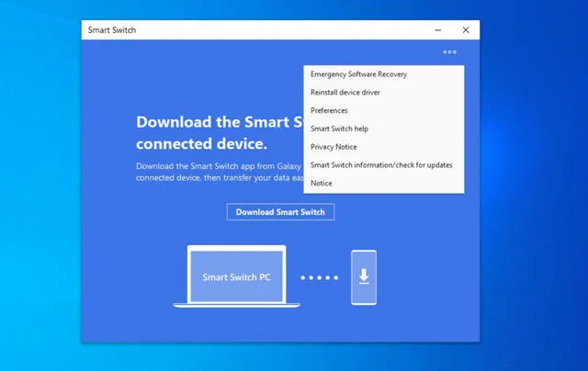This screenshot has height=371, width=588.
Task: Close the Smart Switch window
Action: 466,30
